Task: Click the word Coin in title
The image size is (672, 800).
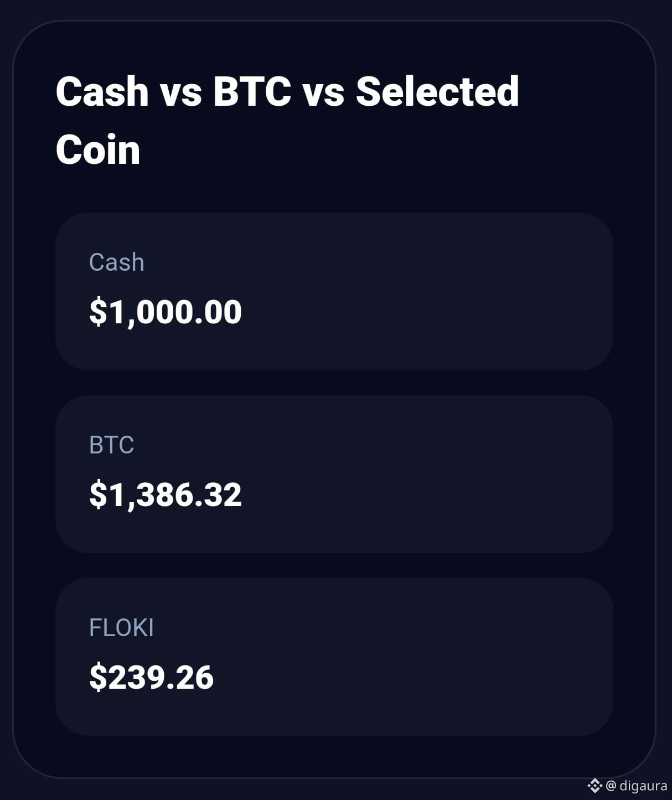Action: pos(98,149)
